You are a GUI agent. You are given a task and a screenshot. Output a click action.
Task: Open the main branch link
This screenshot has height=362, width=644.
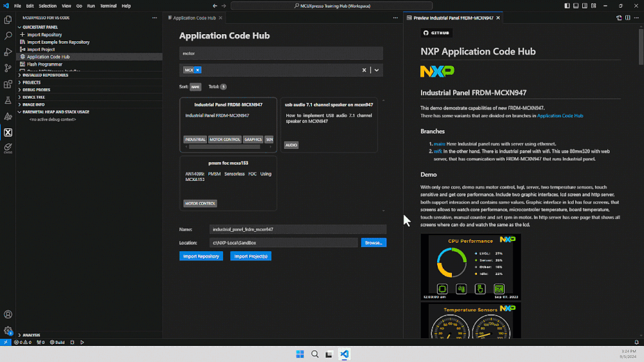click(x=440, y=144)
